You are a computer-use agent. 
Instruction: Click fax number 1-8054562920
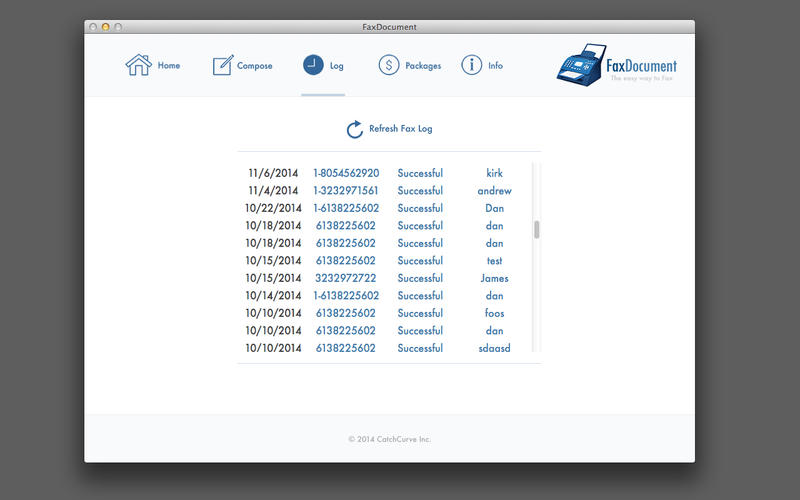346,173
